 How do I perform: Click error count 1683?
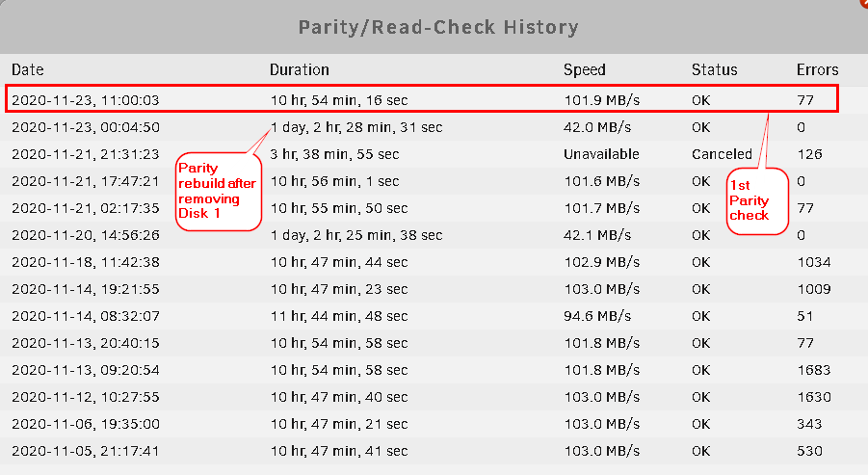(x=814, y=370)
